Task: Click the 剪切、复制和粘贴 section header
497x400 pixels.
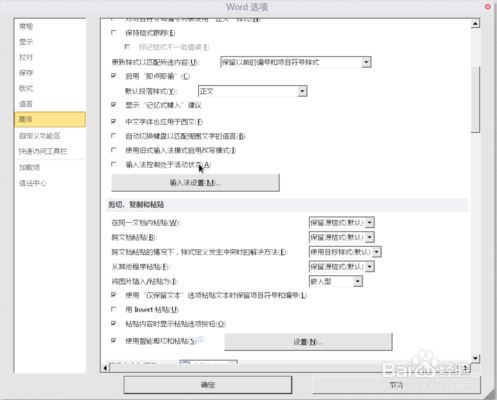Action: click(136, 204)
